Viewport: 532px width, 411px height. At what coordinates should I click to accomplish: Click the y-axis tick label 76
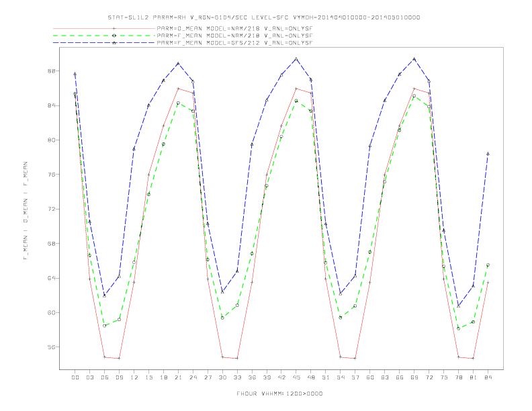coord(51,175)
